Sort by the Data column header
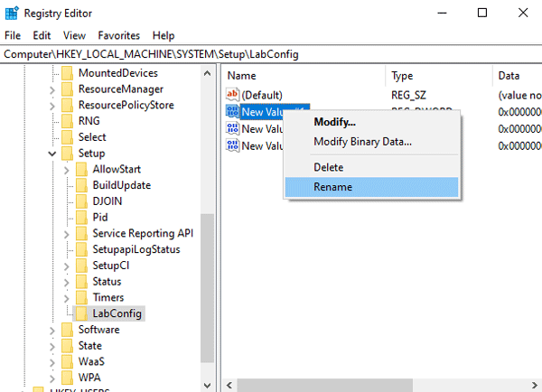Screen dimensions: 542x392 click(x=518, y=76)
